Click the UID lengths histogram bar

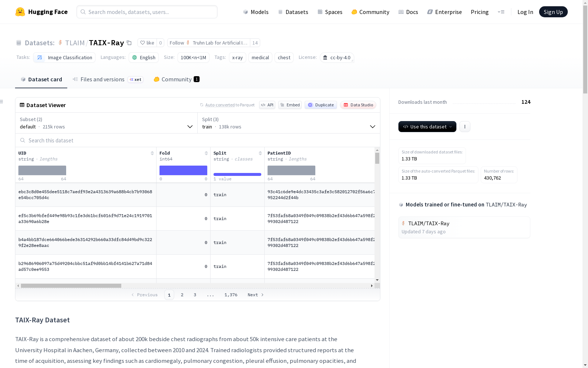(x=42, y=170)
